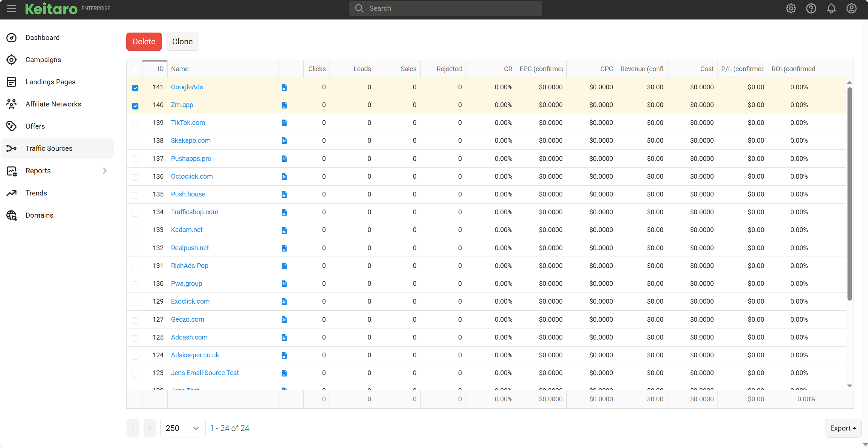Sort the table by the Clicks column
Screen dimensions: 868x447
pos(316,69)
